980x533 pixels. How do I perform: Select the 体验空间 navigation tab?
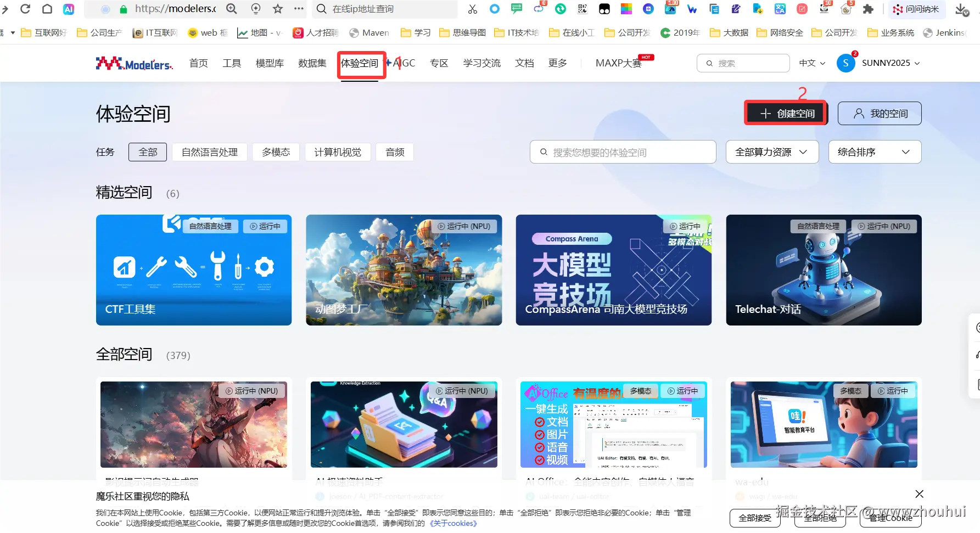point(360,63)
